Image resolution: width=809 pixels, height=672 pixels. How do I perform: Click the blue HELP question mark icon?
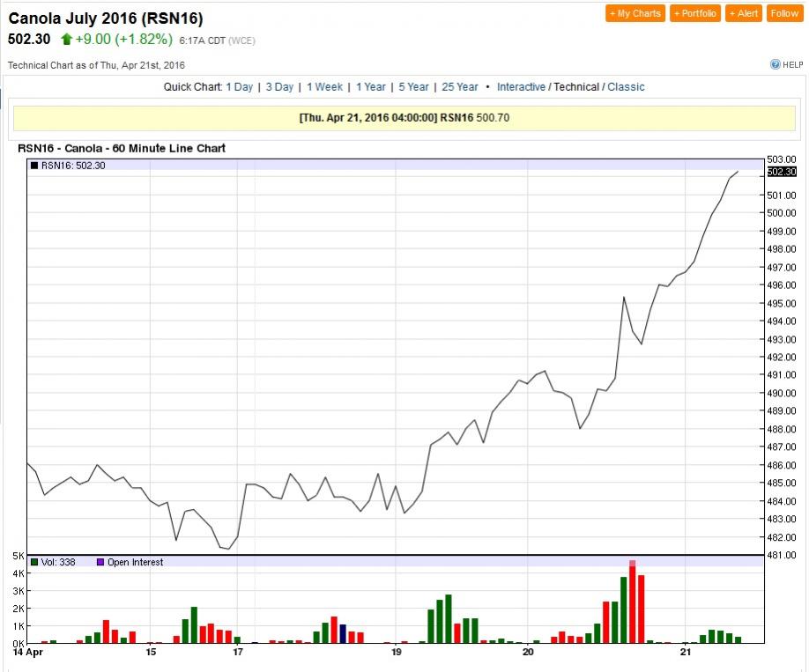pos(776,64)
